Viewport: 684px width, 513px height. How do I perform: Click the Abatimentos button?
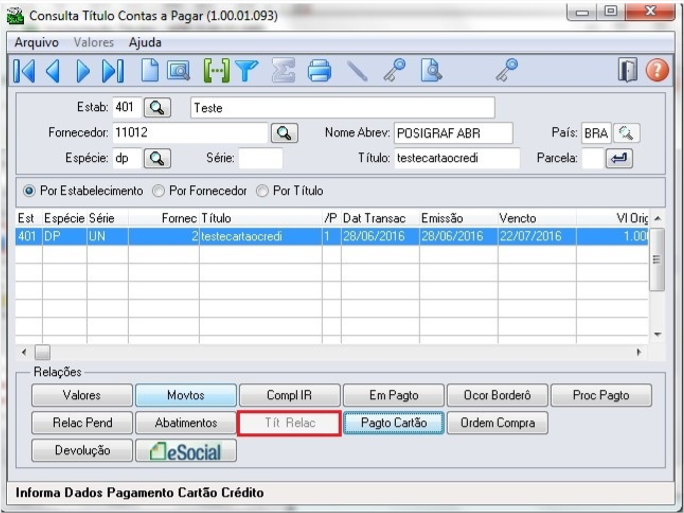click(x=186, y=423)
